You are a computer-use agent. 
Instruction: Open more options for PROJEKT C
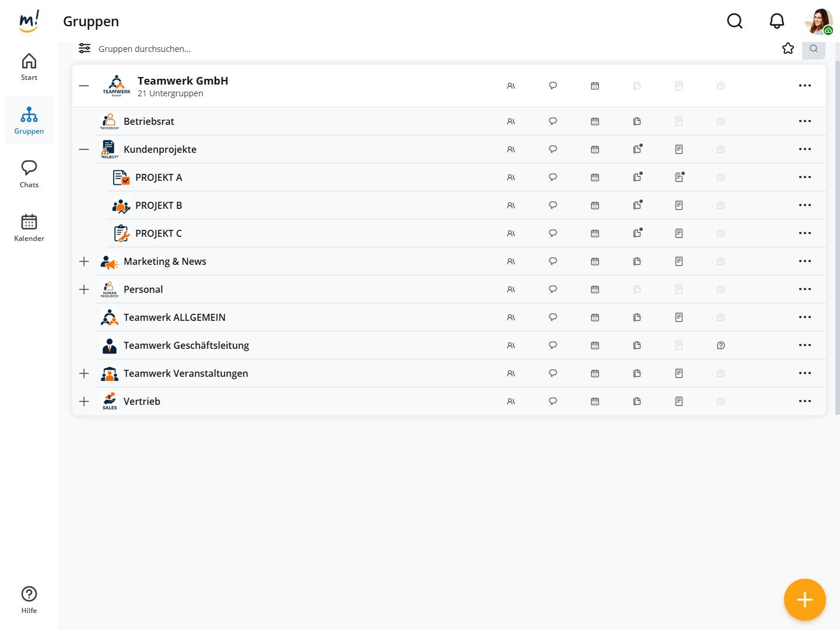click(x=805, y=233)
